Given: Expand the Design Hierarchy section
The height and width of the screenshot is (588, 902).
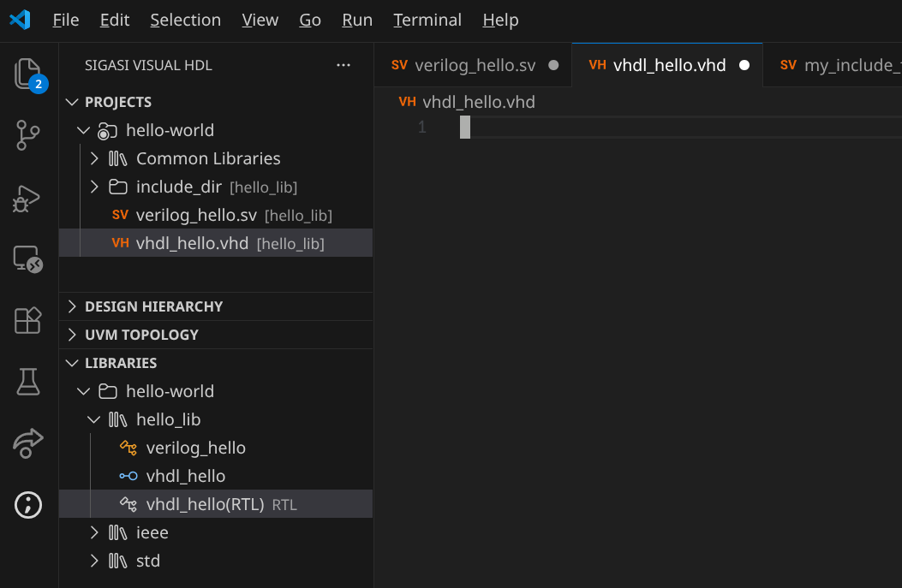Looking at the screenshot, I should (153, 306).
